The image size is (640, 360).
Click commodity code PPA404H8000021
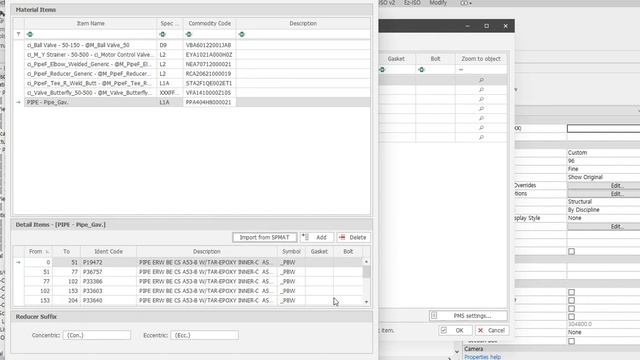(x=208, y=102)
